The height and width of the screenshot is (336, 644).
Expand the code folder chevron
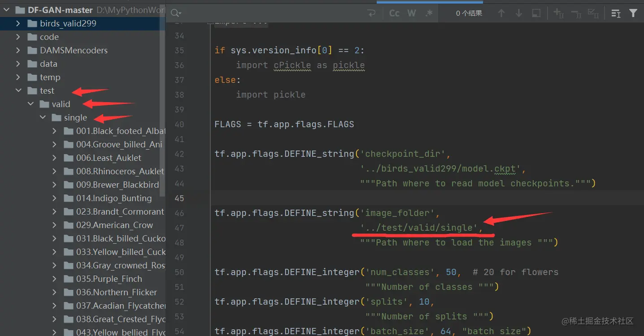pos(18,37)
